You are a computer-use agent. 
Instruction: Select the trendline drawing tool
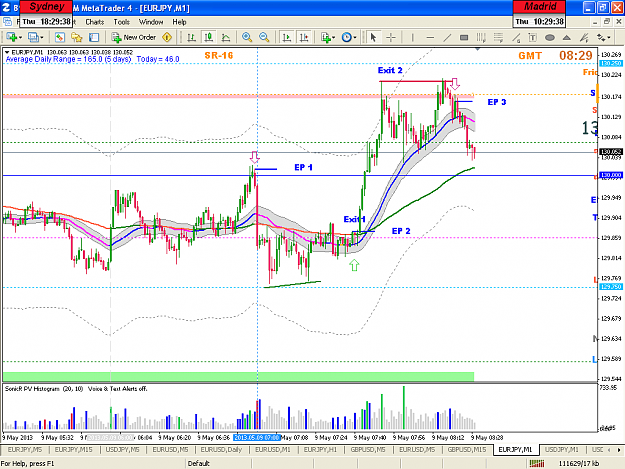tap(447, 37)
